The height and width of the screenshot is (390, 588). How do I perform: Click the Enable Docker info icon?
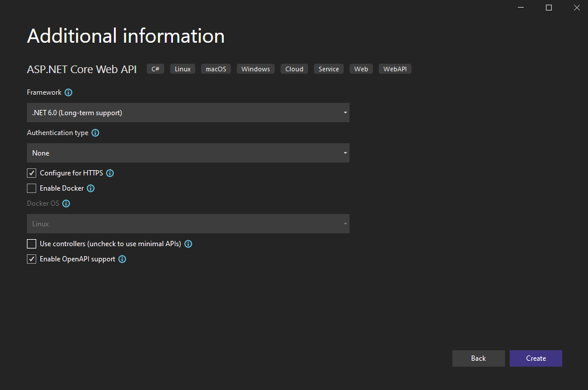pyautogui.click(x=91, y=188)
